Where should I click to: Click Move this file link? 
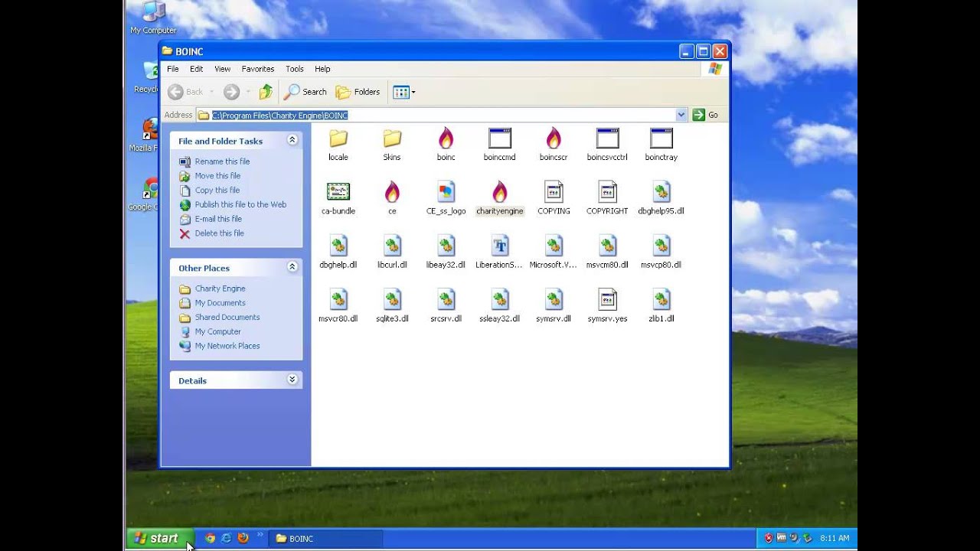click(217, 176)
